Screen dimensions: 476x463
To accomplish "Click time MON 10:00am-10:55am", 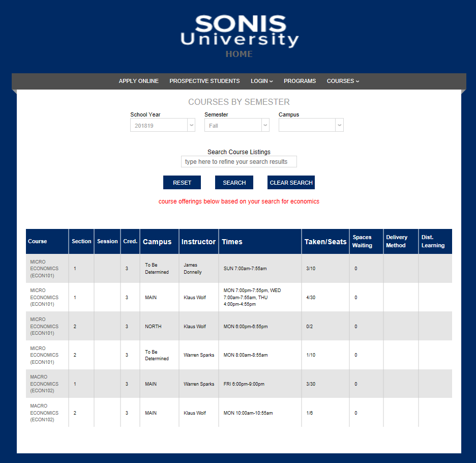I will [x=248, y=413].
